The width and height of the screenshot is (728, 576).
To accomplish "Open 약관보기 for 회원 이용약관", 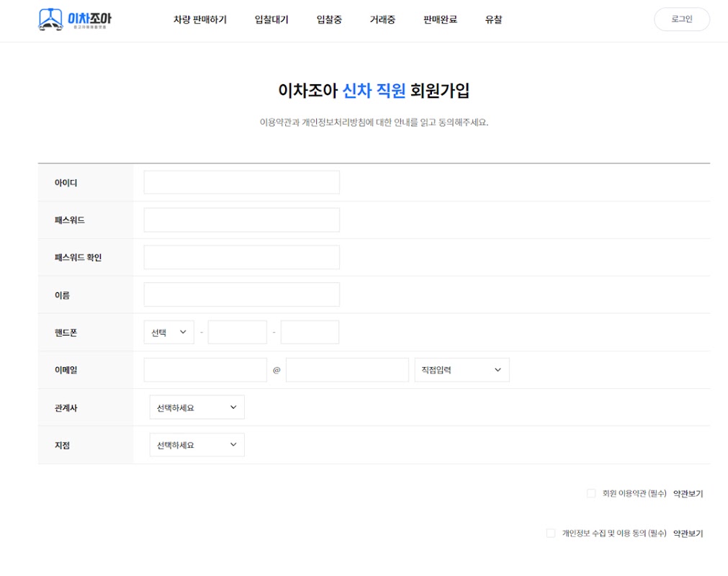I will (688, 494).
